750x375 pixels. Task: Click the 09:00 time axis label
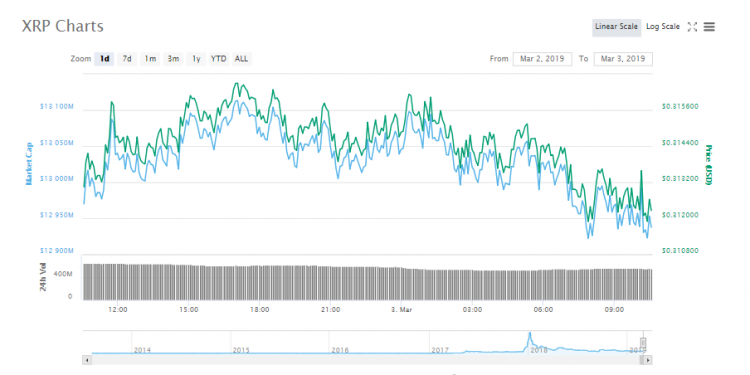coord(615,309)
